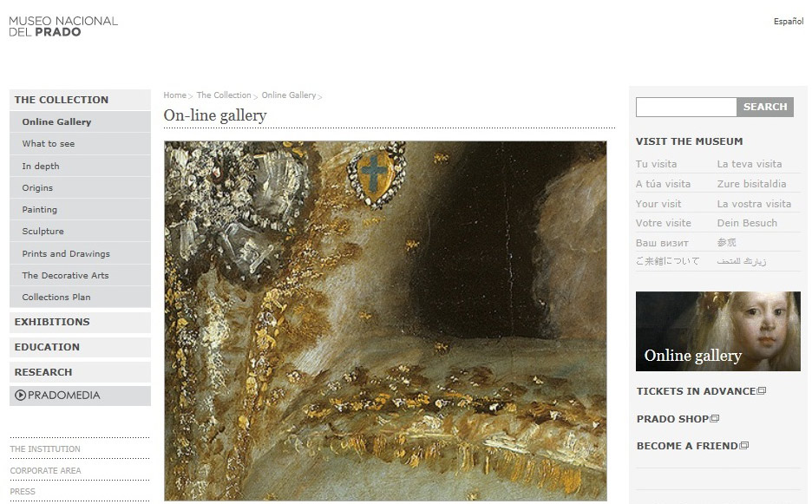This screenshot has height=504, width=812.
Task: Click external-link icon beside Become a Friend
Action: click(x=744, y=446)
